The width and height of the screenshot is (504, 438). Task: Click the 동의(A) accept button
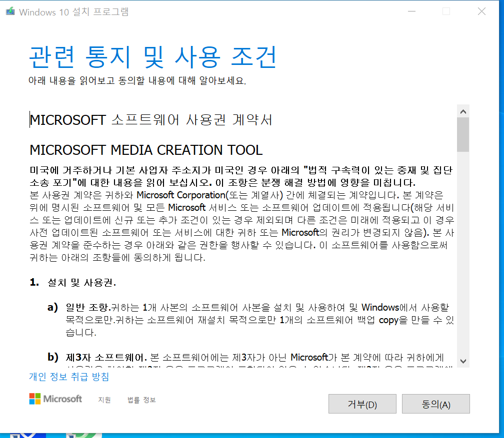pyautogui.click(x=435, y=404)
